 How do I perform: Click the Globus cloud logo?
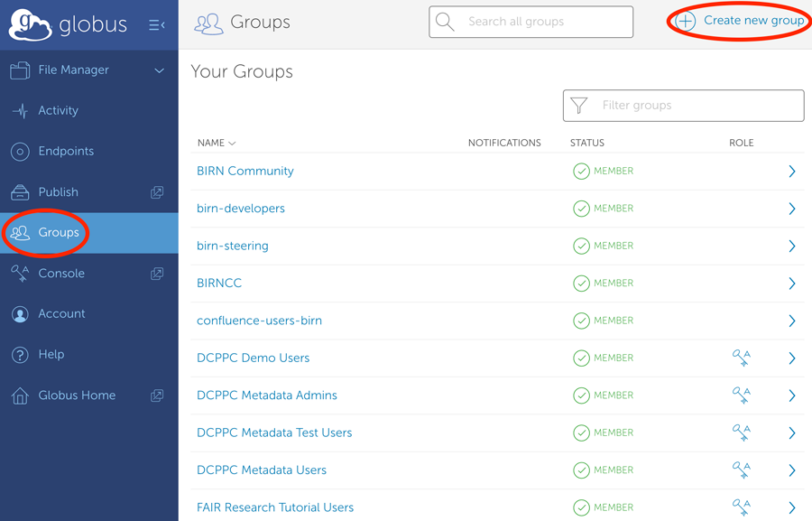30,24
